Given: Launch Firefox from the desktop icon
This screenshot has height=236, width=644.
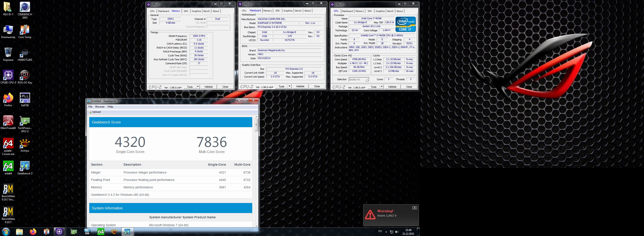Looking at the screenshot, I should [x=8, y=100].
